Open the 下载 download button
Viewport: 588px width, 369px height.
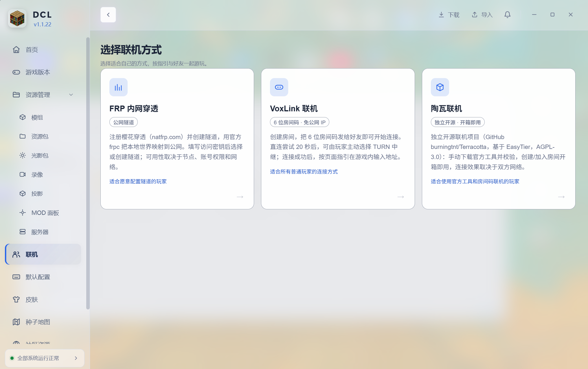[x=449, y=15]
